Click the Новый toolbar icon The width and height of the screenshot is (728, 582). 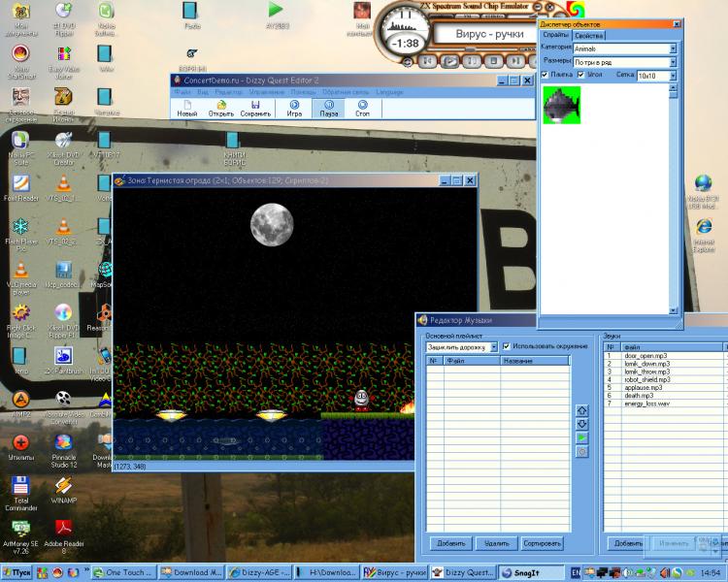point(187,108)
